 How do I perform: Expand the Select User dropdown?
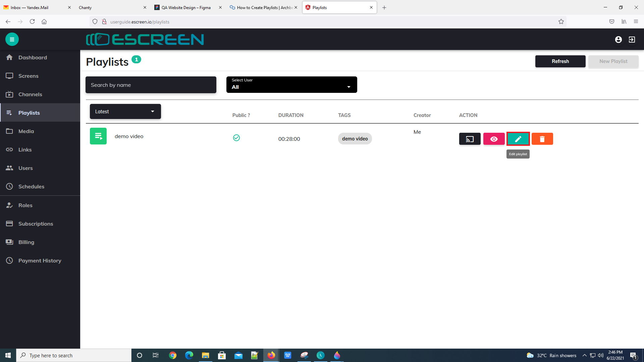tap(291, 85)
